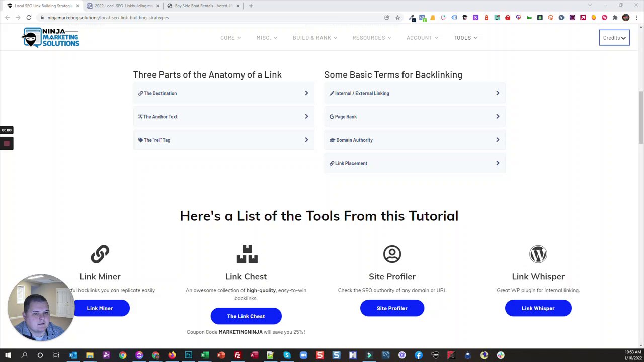Screen dimensions: 644x362
Task: Open the Credits dropdown button
Action: pyautogui.click(x=614, y=38)
